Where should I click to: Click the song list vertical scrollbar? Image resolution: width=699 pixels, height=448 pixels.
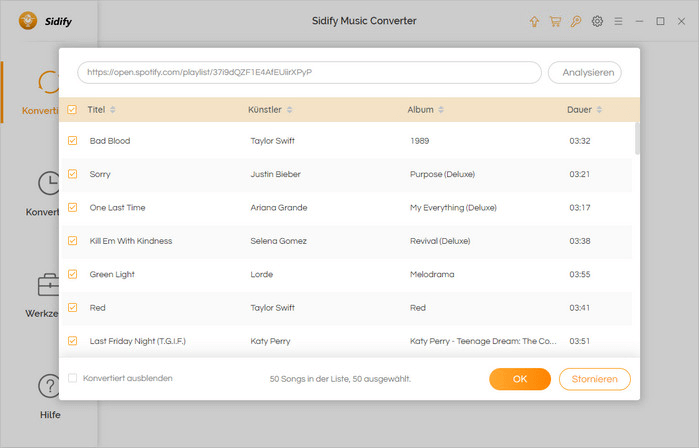click(x=637, y=139)
